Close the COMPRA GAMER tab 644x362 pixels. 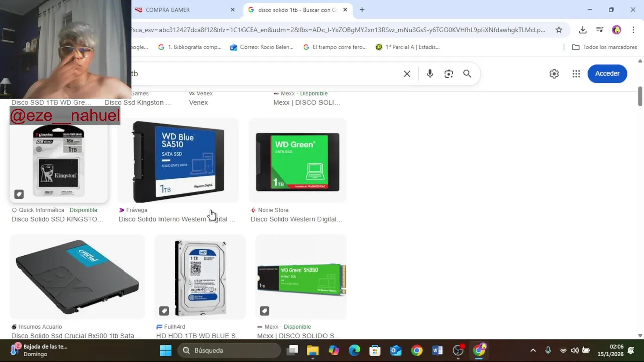tap(232, 10)
